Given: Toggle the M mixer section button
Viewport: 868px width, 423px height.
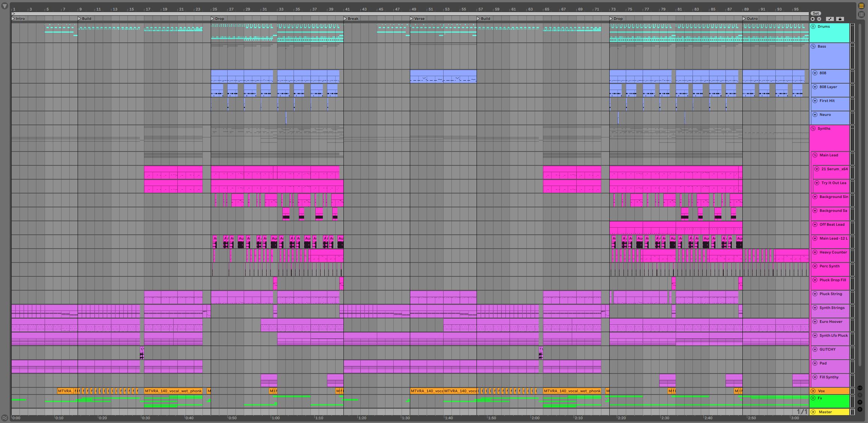Looking at the screenshot, I should click(860, 402).
